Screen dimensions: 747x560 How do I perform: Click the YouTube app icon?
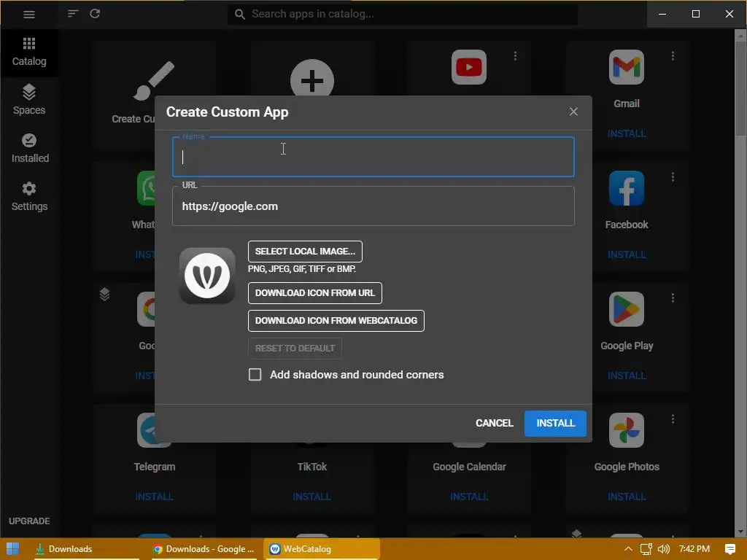pos(469,67)
